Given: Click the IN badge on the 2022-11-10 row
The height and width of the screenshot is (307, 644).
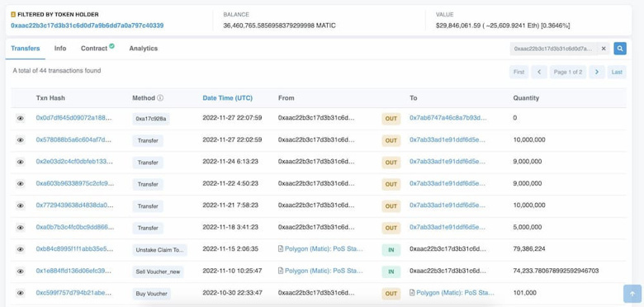Looking at the screenshot, I should click(391, 272).
